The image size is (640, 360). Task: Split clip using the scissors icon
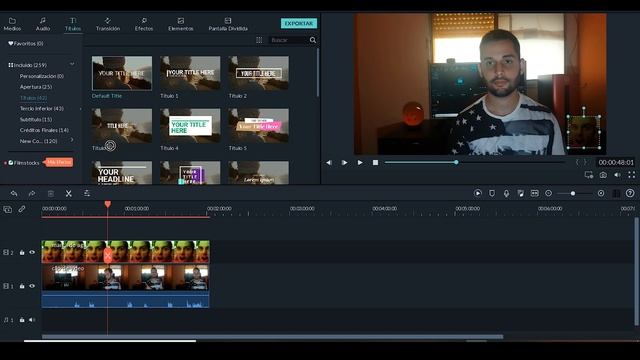pos(69,193)
